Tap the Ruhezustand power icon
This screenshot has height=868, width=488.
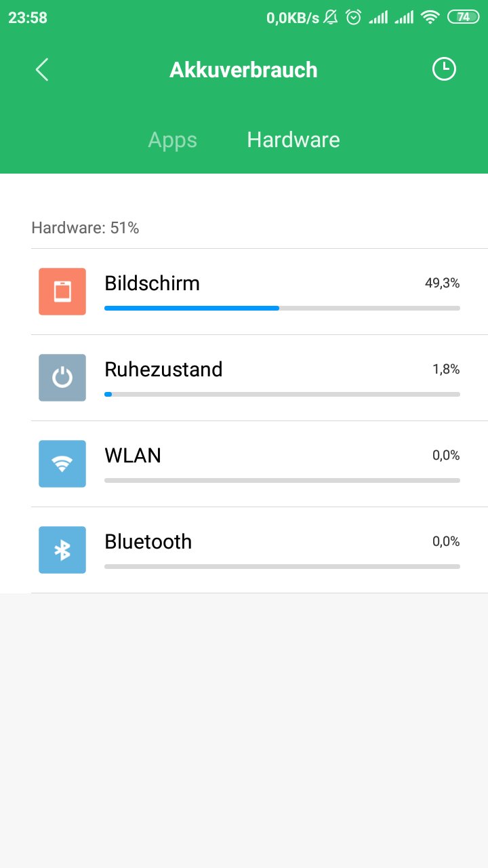tap(62, 378)
